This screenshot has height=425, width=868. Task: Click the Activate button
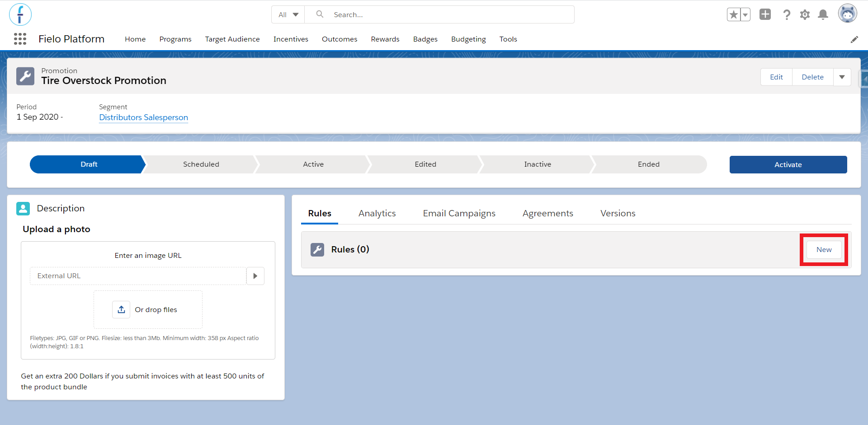(x=788, y=165)
